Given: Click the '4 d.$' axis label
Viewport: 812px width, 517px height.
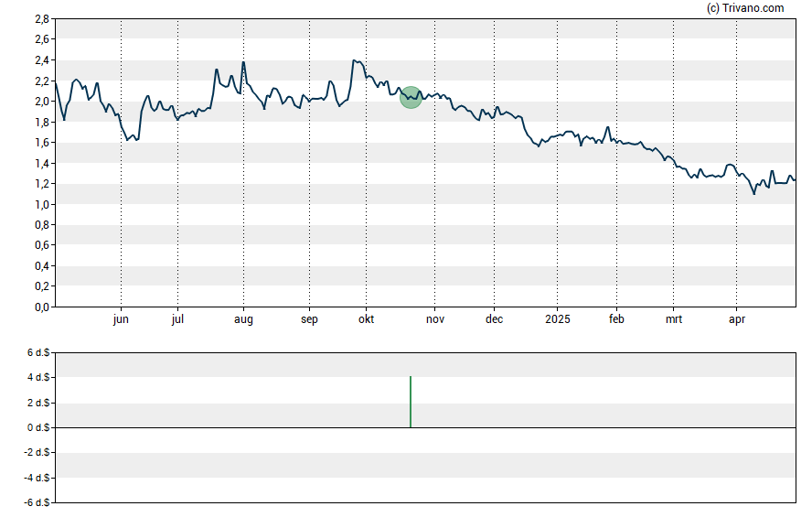Looking at the screenshot, I should [38, 377].
